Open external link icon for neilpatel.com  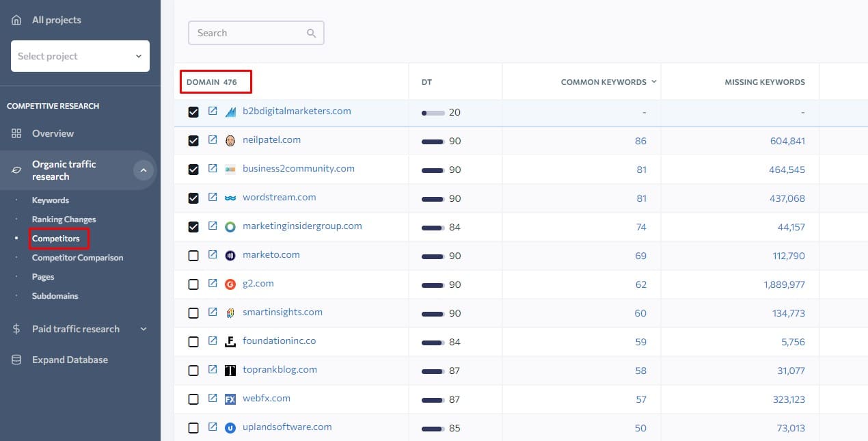click(213, 140)
